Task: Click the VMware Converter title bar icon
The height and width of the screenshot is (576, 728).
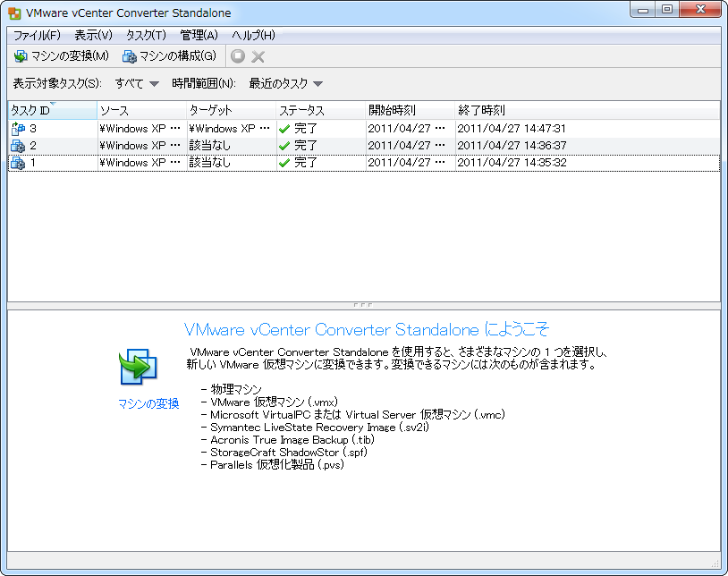Action: coord(14,13)
